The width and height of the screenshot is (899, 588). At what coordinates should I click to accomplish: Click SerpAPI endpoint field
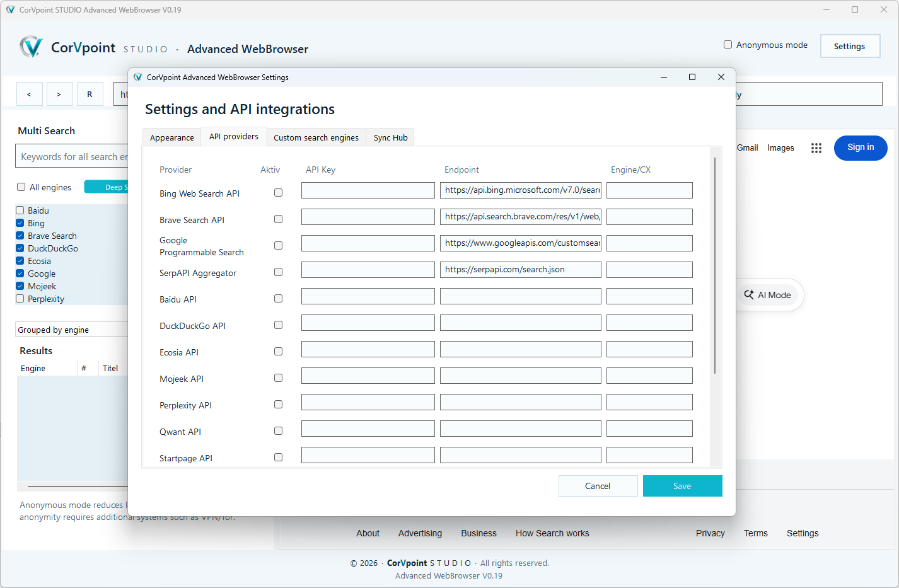(x=521, y=270)
